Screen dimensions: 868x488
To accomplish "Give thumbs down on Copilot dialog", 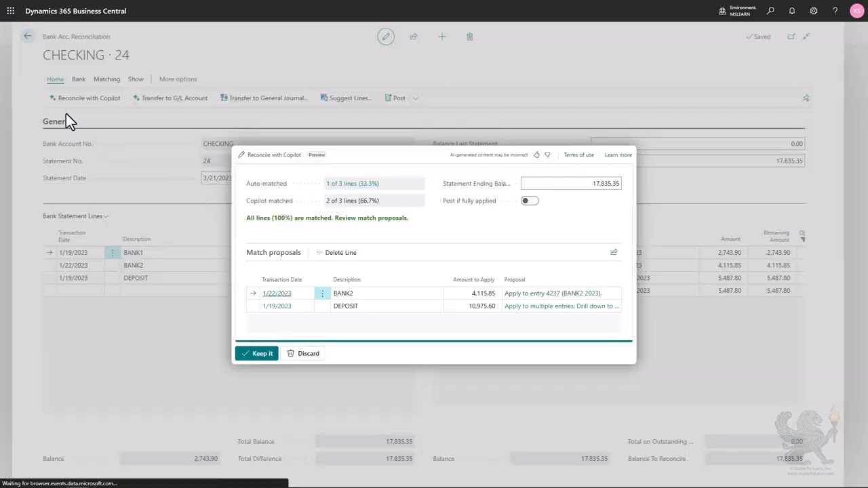I will click(548, 155).
